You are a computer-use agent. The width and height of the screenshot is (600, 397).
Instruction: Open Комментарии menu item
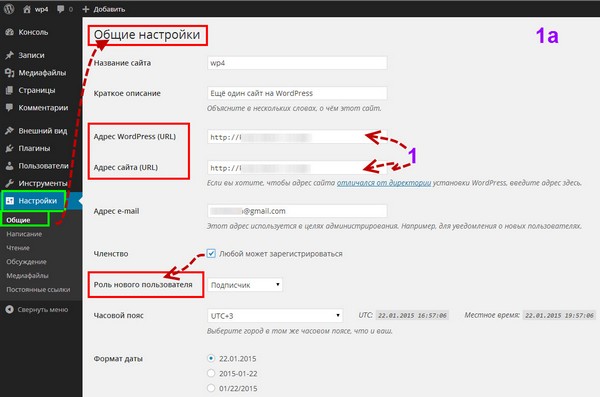[43, 108]
